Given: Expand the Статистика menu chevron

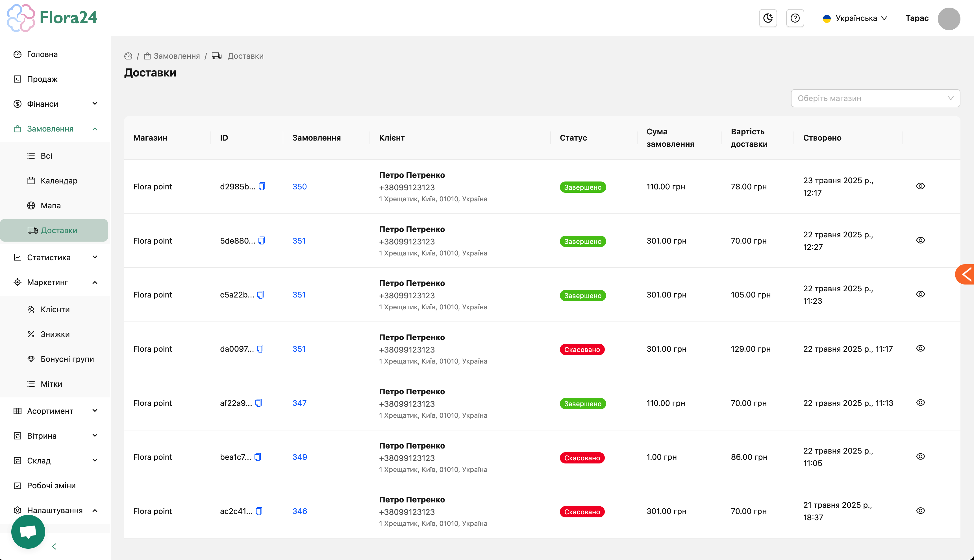Looking at the screenshot, I should tap(95, 257).
